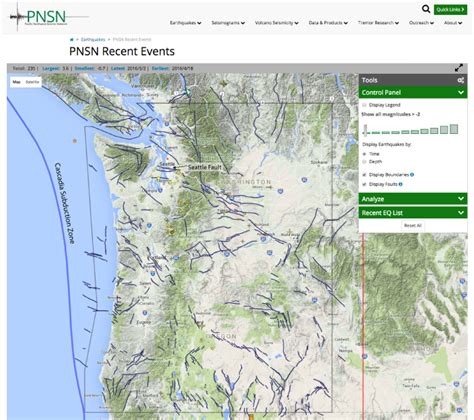Uncheck Display Boundaries checkbox
The image size is (474, 420).
point(364,175)
